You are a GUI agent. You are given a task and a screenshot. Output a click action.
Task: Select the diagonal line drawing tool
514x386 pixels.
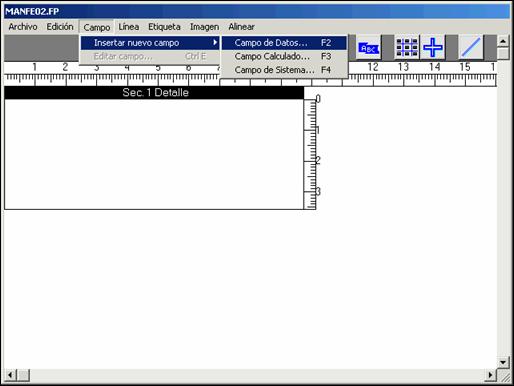471,47
